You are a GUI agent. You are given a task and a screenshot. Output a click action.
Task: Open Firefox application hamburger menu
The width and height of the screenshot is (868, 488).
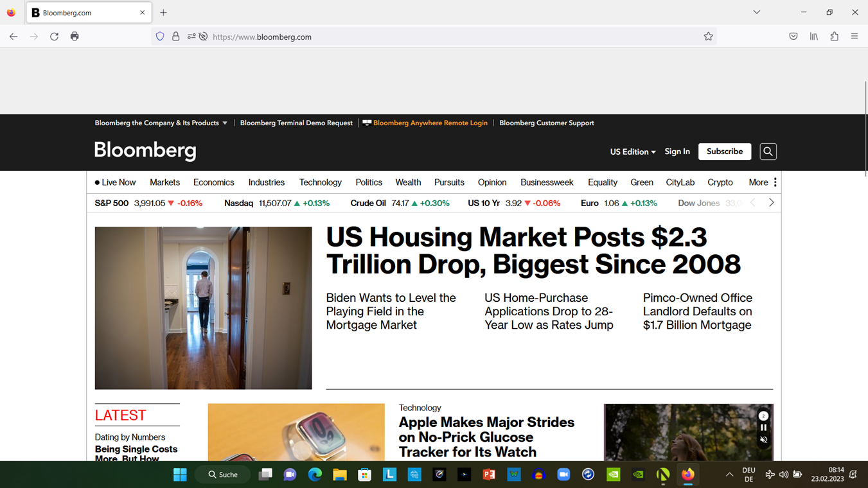coord(855,37)
